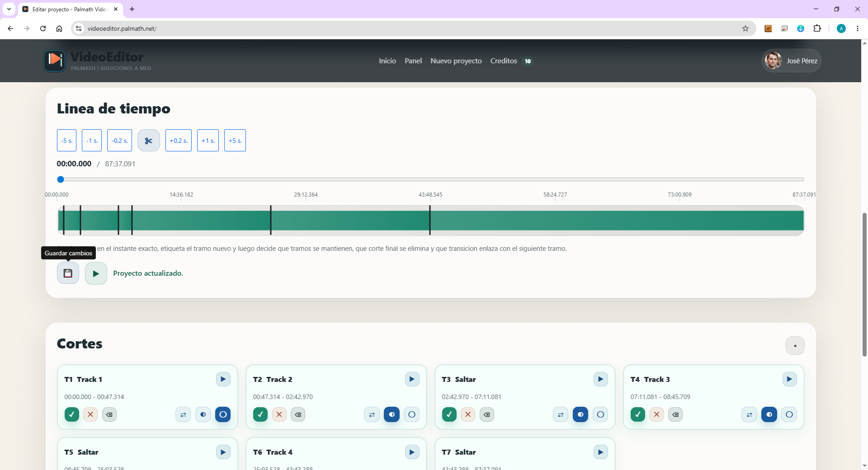The width and height of the screenshot is (868, 470).
Task: Step forward 0,2 seconds
Action: pyautogui.click(x=179, y=141)
